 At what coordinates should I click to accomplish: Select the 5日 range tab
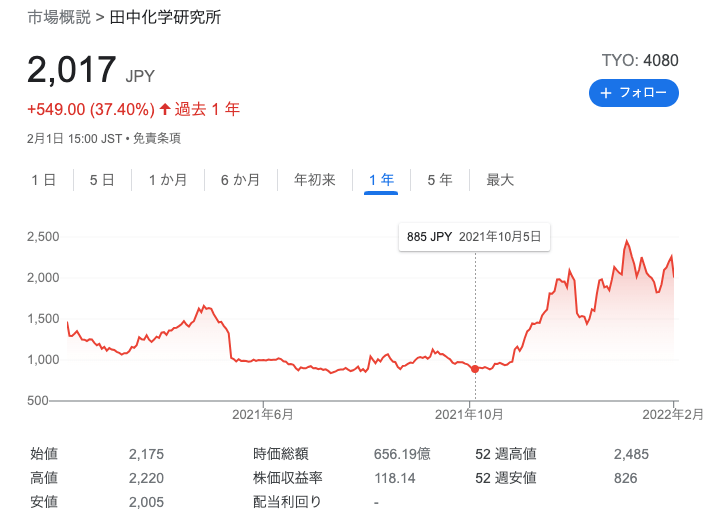pos(102,180)
